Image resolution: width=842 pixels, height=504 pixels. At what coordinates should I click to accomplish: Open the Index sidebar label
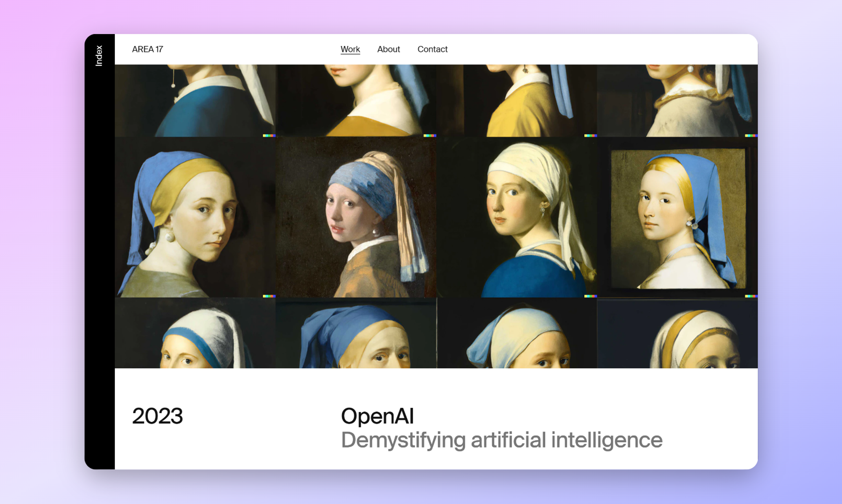tap(99, 56)
